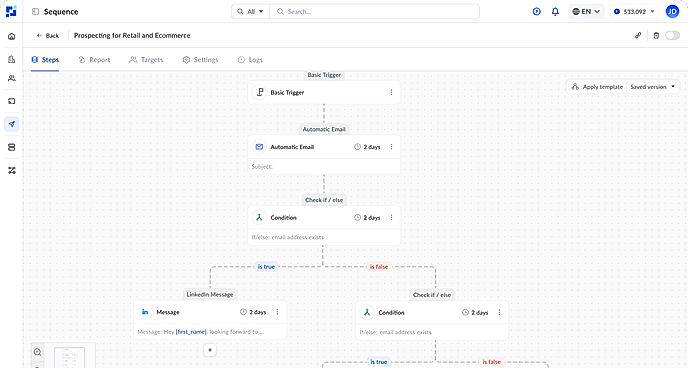Open Basic Trigger three-dot menu

391,92
